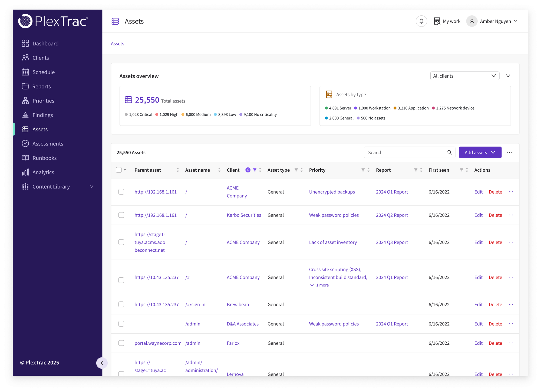Viewport: 541px width, 392px height.
Task: Click the Client column filter icon
Action: pyautogui.click(x=255, y=170)
